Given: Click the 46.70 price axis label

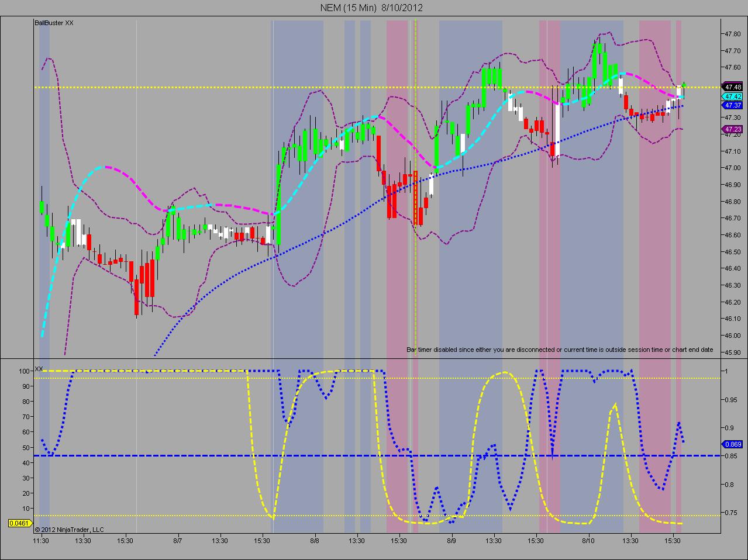Looking at the screenshot, I should [733, 218].
